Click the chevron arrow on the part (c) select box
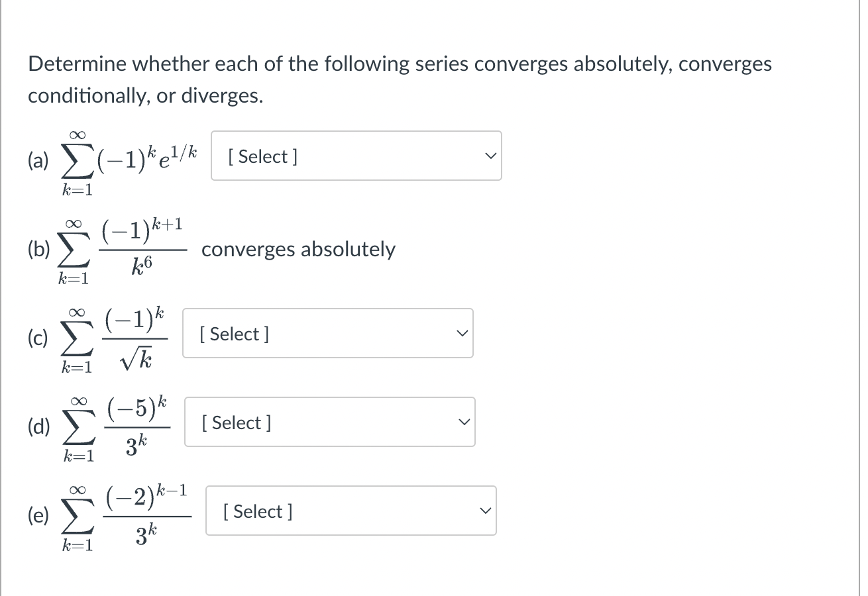Viewport: 868px width, 596px height. (x=461, y=334)
